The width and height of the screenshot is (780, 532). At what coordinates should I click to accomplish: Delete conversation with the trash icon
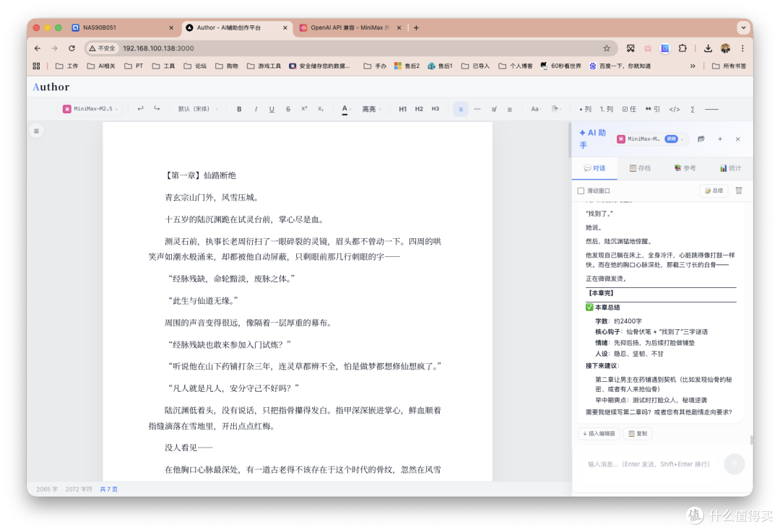739,191
